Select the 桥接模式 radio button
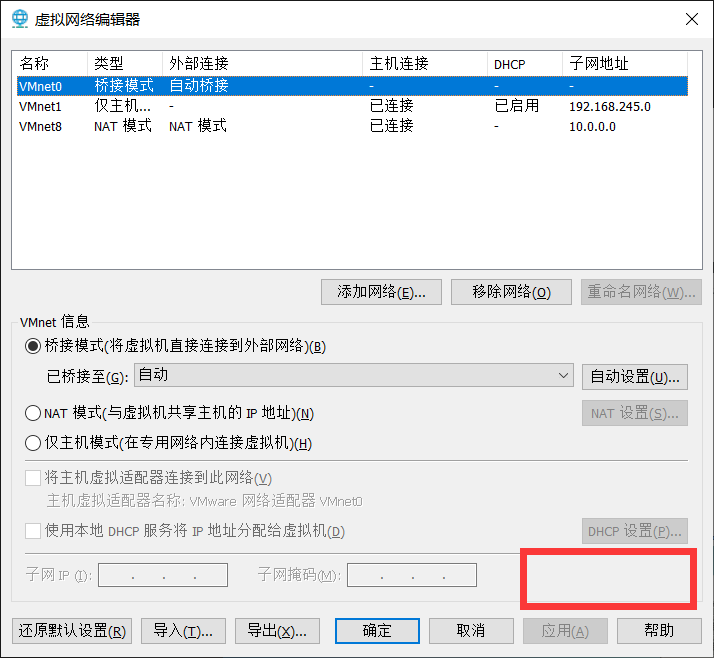This screenshot has height=658, width=714. [x=33, y=346]
